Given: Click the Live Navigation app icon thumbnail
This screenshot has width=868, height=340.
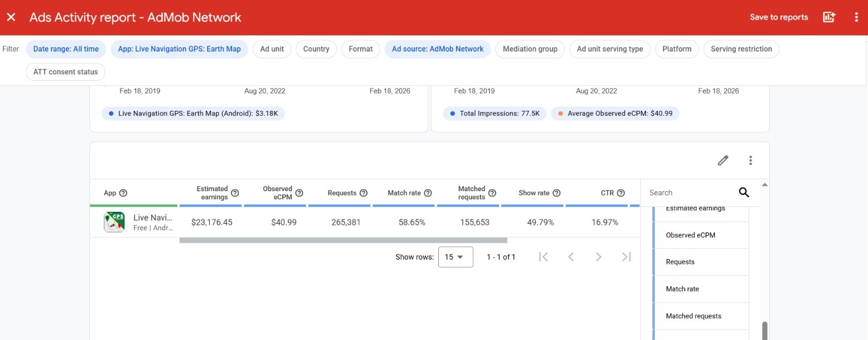Looking at the screenshot, I should [114, 222].
